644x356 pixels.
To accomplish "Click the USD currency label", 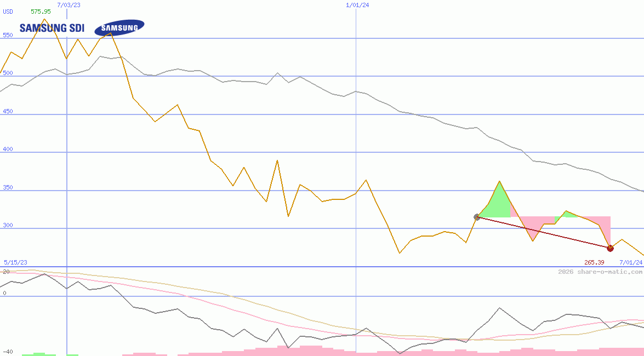I will [8, 12].
